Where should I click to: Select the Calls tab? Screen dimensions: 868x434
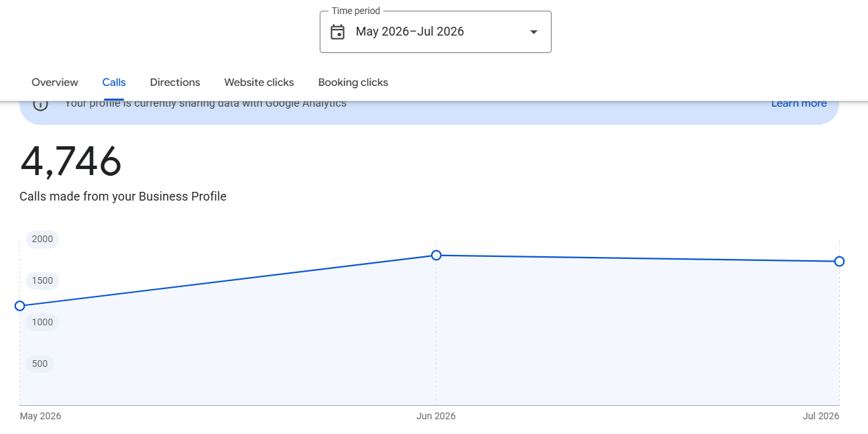tap(114, 83)
